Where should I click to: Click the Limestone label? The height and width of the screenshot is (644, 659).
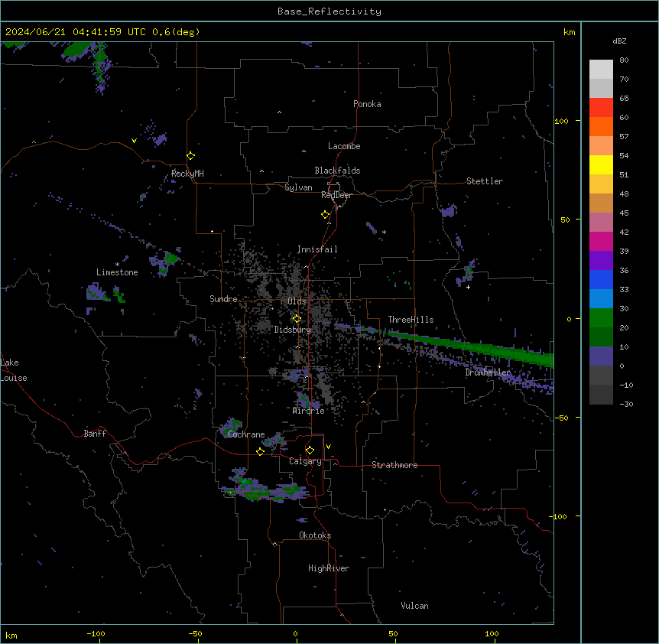[x=117, y=272]
